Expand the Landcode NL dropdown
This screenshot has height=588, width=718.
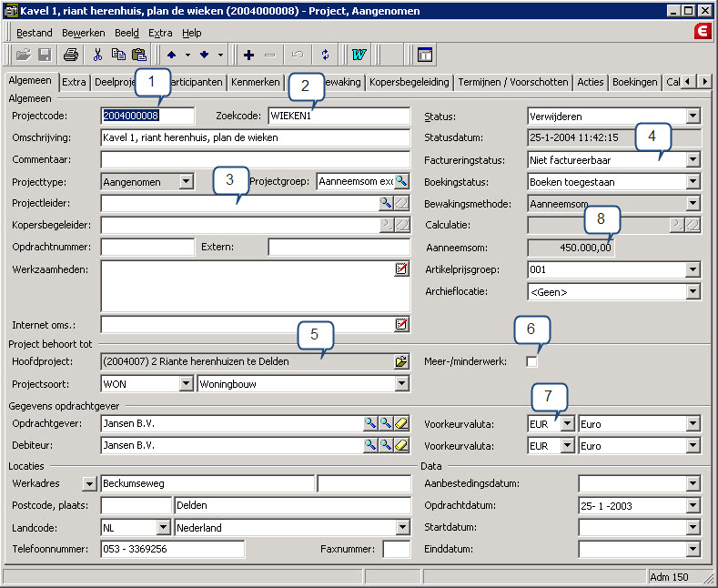(x=164, y=528)
